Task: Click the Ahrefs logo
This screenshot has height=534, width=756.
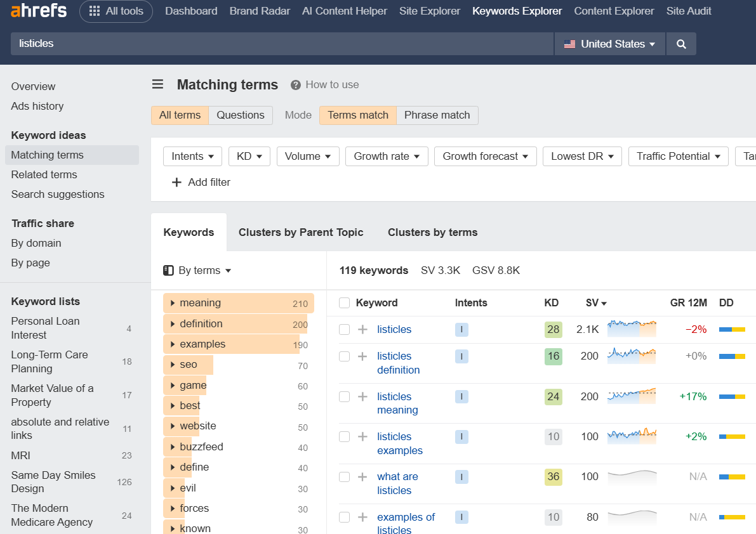Action: click(x=39, y=11)
